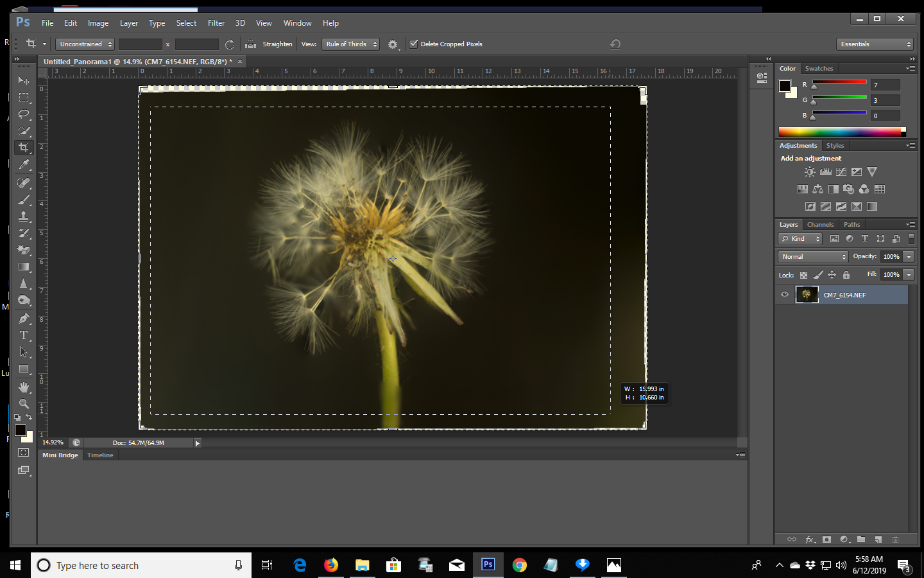924x578 pixels.
Task: Select the Gradient tool
Action: 24,267
